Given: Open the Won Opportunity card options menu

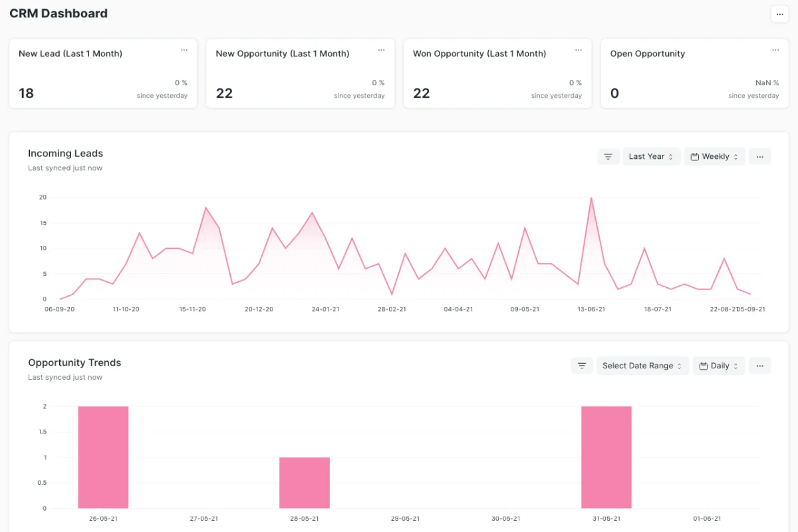Looking at the screenshot, I should pyautogui.click(x=579, y=50).
